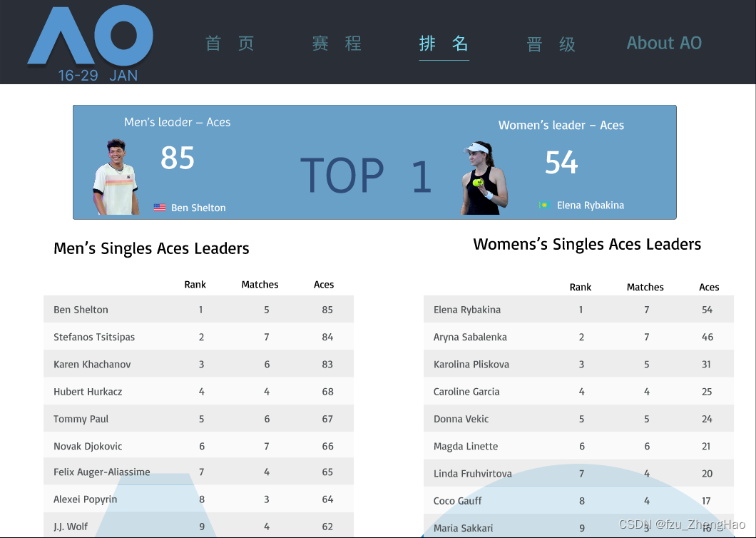Click the USA flag next to Ben Shelton

pyautogui.click(x=160, y=208)
